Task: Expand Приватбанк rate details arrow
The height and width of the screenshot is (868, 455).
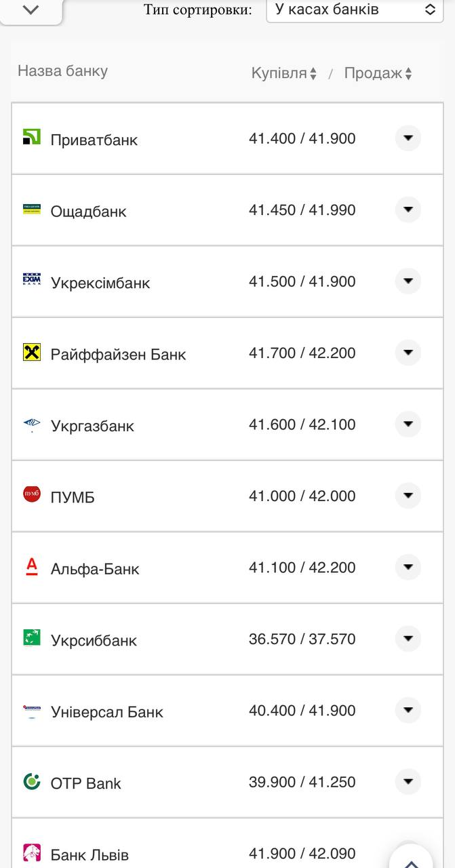Action: click(408, 138)
